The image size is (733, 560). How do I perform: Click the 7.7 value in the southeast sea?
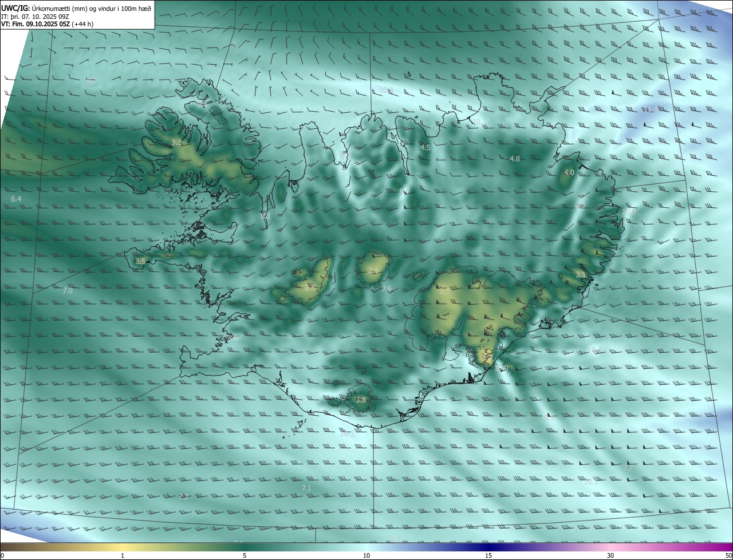(628, 468)
